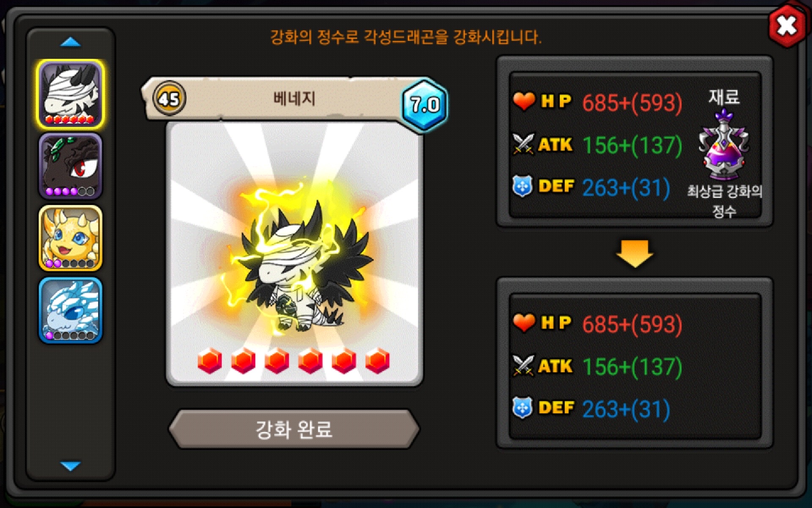The width and height of the screenshot is (812, 508).
Task: Click the first red gem under dragon
Action: 210,361
